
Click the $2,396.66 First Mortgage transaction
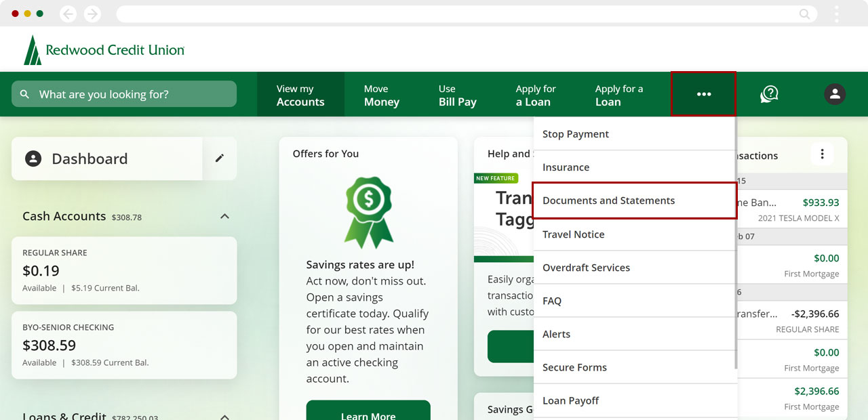(792, 398)
